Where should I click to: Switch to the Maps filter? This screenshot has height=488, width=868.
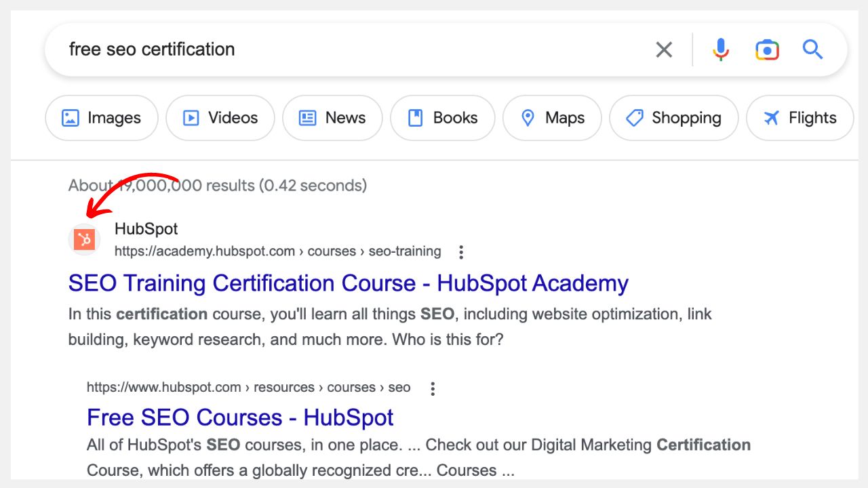[552, 118]
